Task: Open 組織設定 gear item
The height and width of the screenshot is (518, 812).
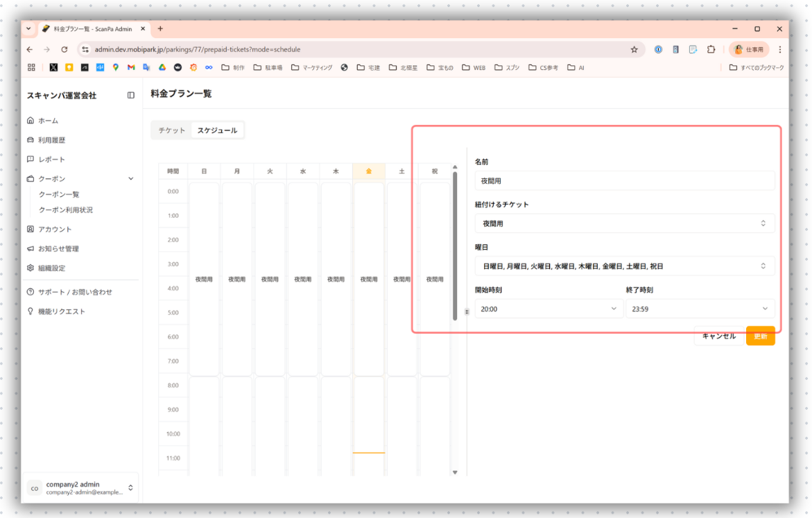Action: (x=51, y=268)
